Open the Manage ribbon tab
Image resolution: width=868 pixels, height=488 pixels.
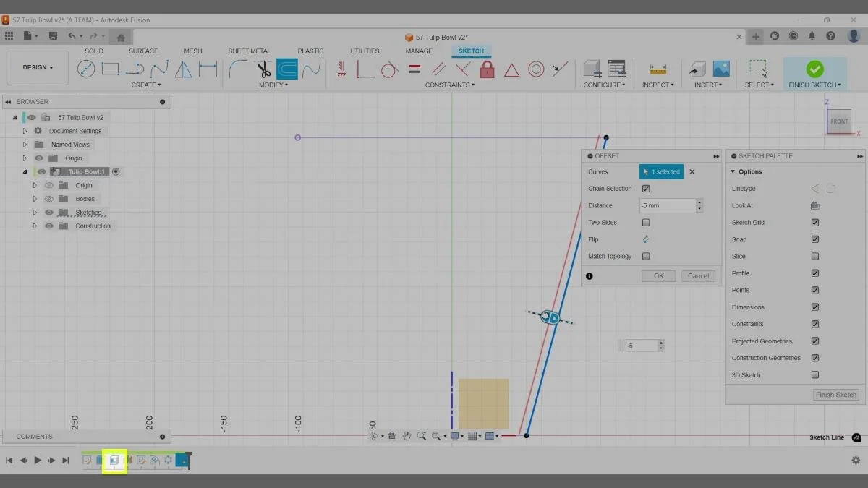click(x=419, y=51)
